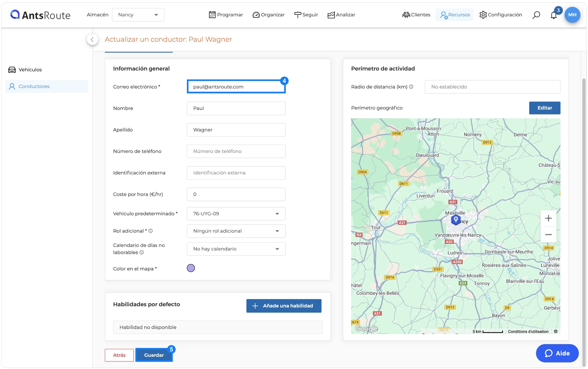Open the Recursos menu
The height and width of the screenshot is (369, 588).
click(455, 15)
